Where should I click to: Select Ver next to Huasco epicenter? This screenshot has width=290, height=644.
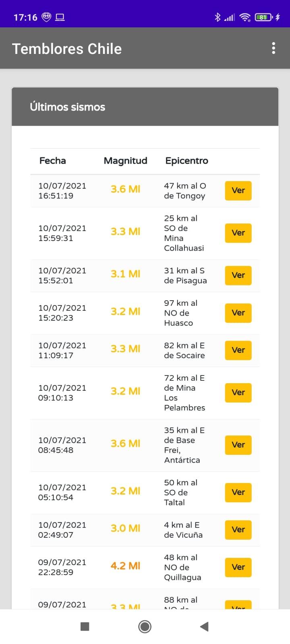[238, 313]
